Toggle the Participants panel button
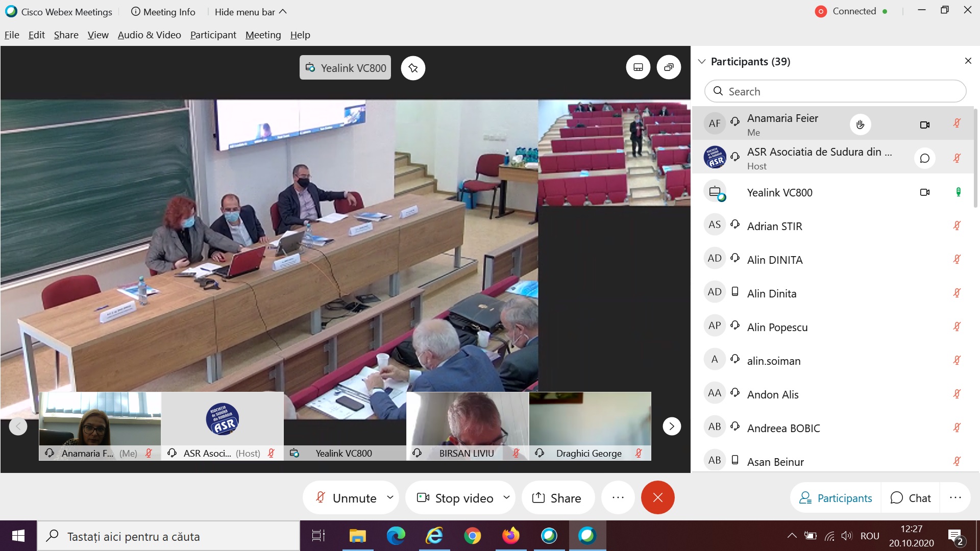 point(836,497)
